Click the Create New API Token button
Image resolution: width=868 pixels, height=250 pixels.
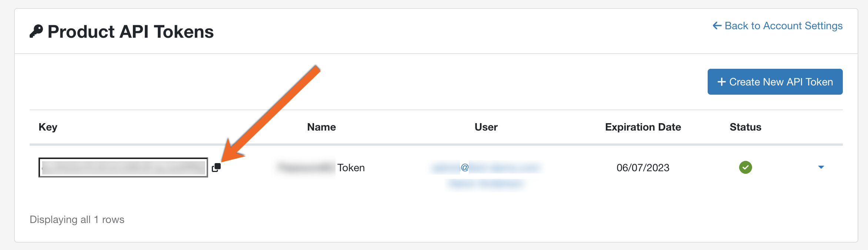(775, 82)
